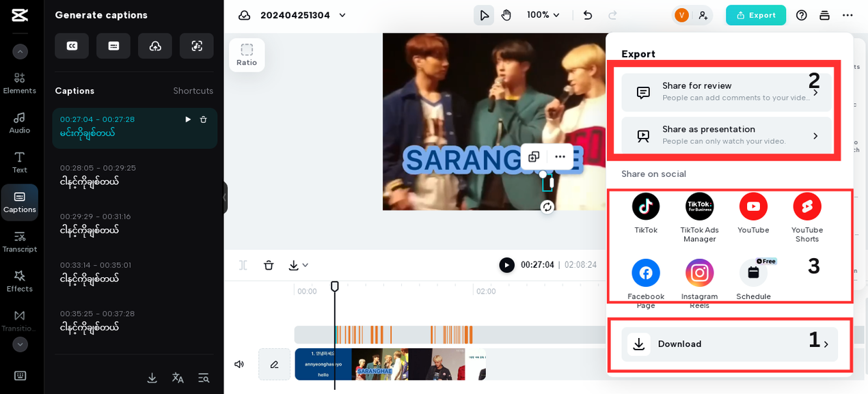This screenshot has height=394, width=868.
Task: Click the edit cover pencil button
Action: 274,364
